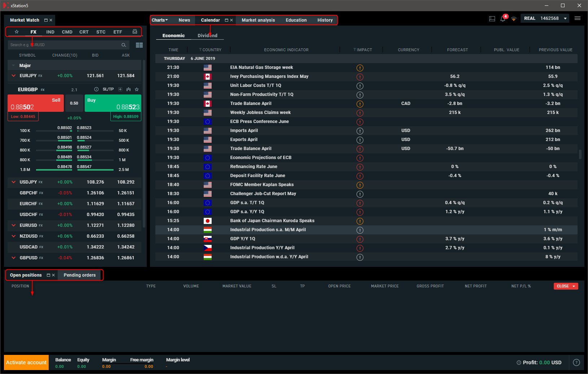Click the Japan flag on Kuroda Speaks row

pyautogui.click(x=208, y=221)
